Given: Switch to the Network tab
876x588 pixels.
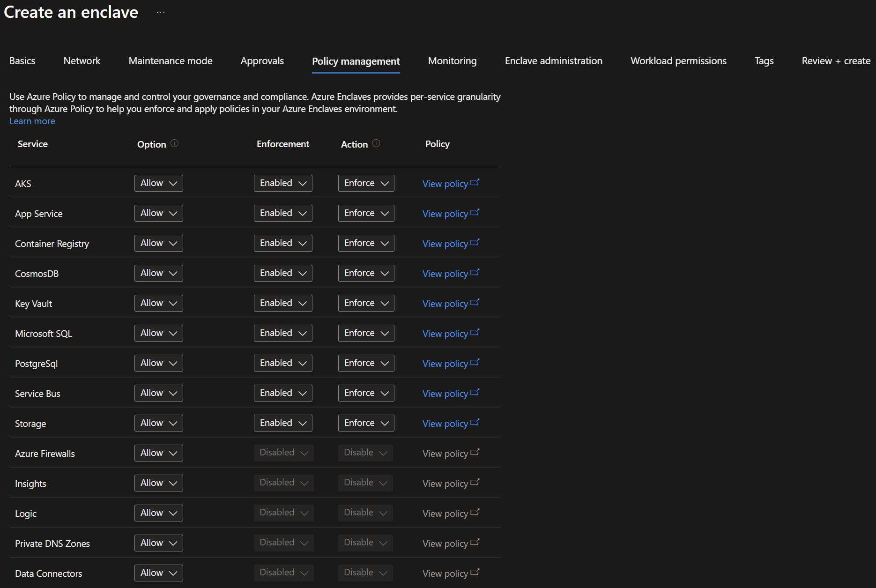Looking at the screenshot, I should pos(82,61).
